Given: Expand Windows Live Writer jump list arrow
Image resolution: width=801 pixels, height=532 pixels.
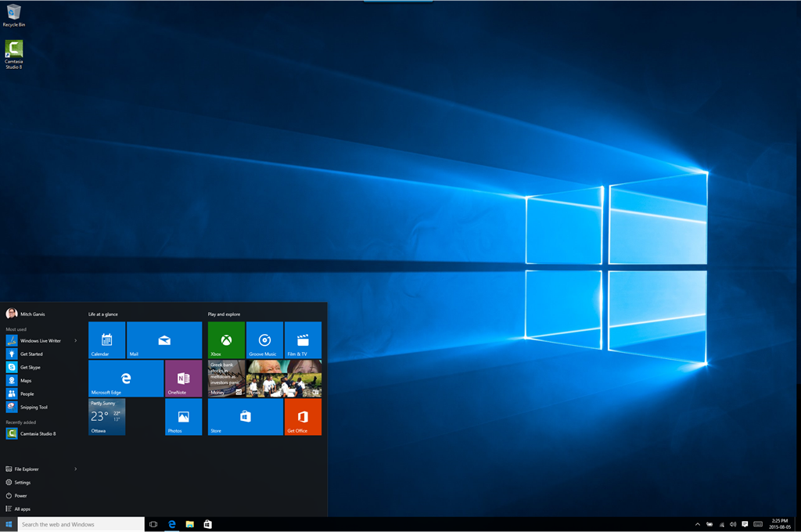Looking at the screenshot, I should coord(76,341).
